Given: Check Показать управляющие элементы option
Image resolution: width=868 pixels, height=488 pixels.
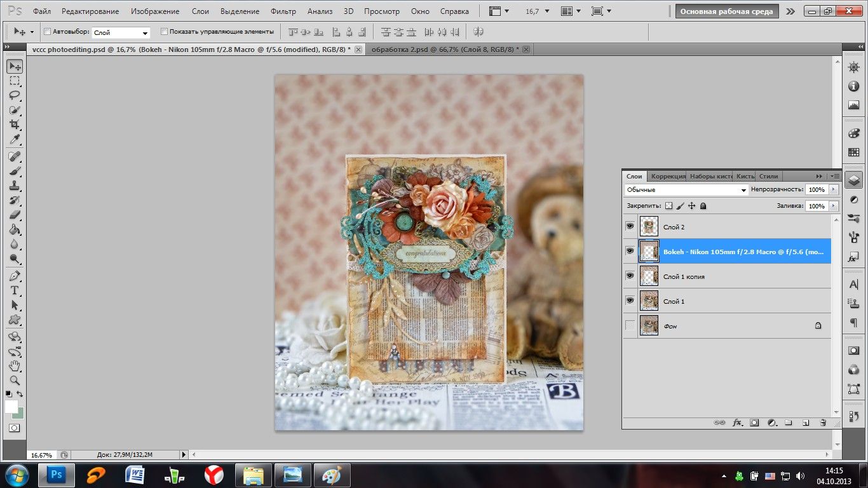Looking at the screenshot, I should coord(165,32).
